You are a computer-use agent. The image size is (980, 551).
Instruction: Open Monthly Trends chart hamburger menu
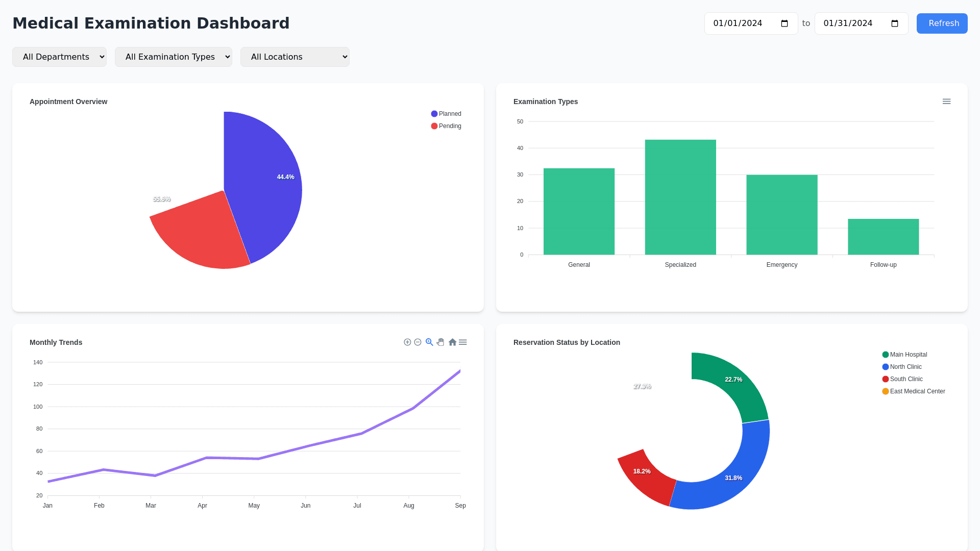point(463,342)
